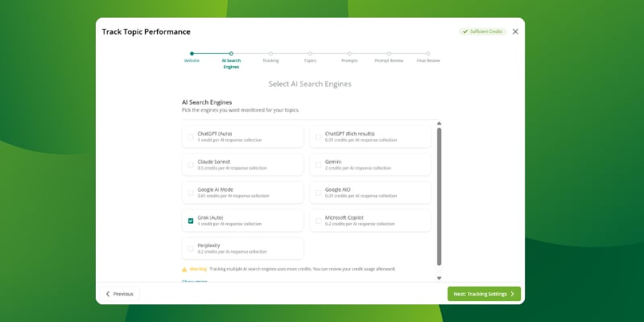
Task: Tick the Claude Sonnet checkbox
Action: pyautogui.click(x=191, y=165)
